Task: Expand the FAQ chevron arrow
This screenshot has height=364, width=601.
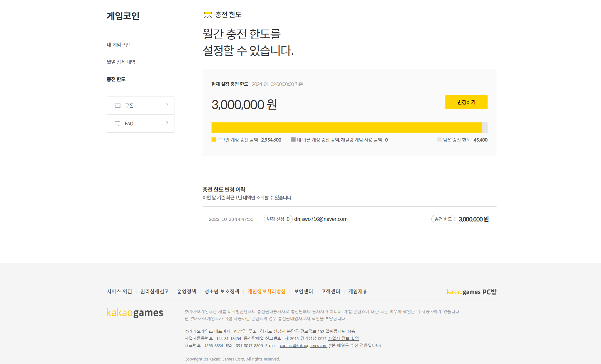Action: click(167, 123)
